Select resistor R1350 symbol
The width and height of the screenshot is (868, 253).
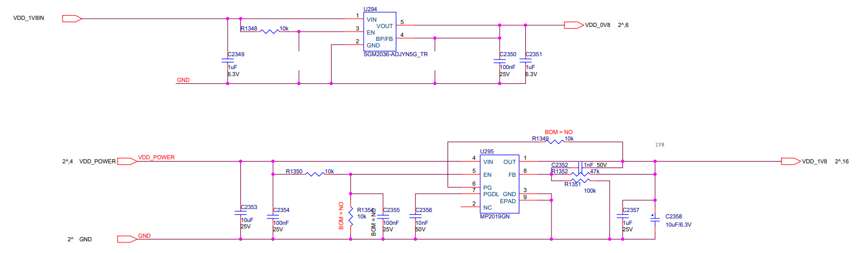coord(315,174)
